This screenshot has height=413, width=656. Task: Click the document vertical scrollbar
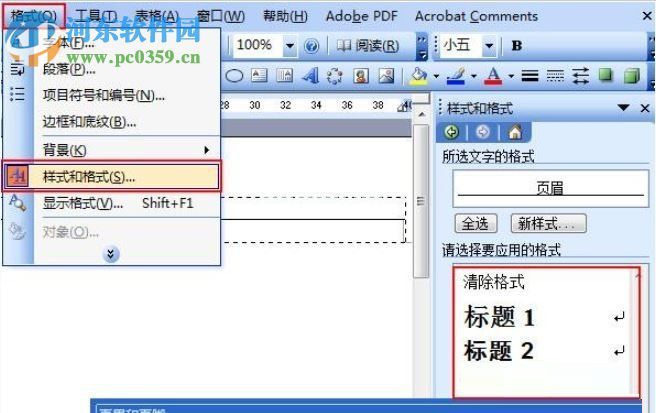(421, 201)
